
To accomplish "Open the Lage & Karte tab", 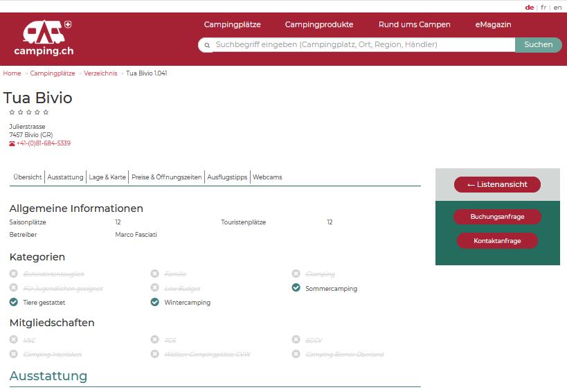I will 107,177.
